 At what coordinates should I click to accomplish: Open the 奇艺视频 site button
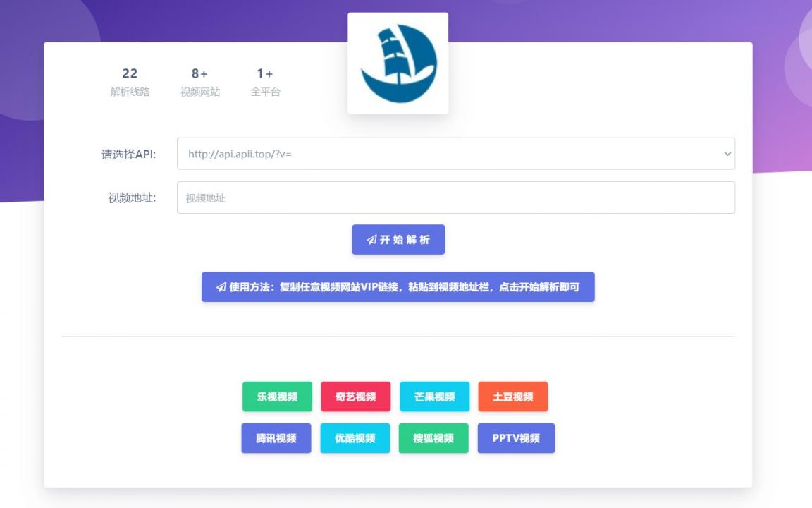[x=355, y=397]
